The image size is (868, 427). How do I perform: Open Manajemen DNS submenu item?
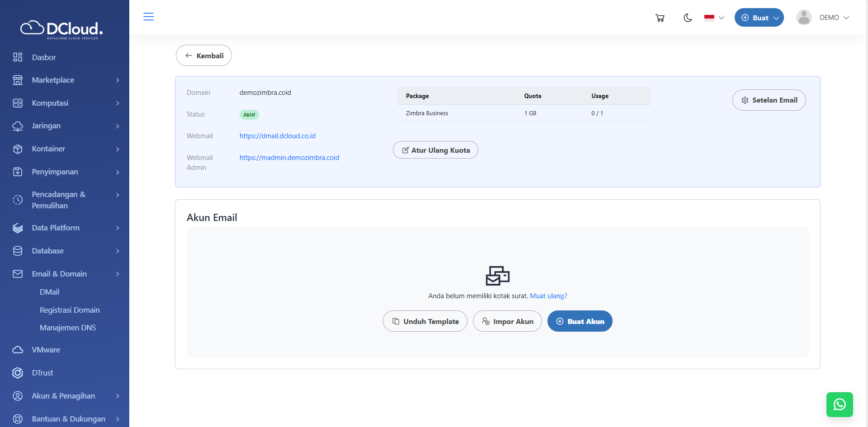tap(68, 328)
